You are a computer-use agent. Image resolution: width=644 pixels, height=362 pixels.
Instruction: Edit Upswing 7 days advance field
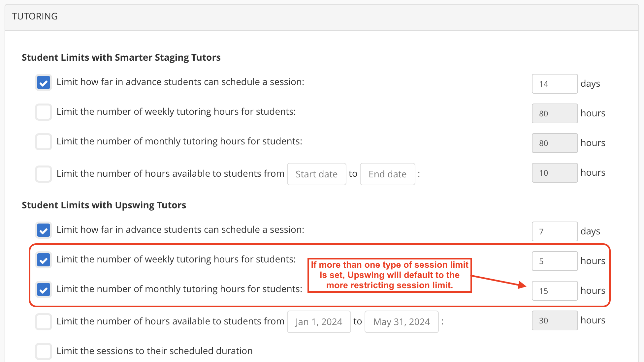click(x=555, y=231)
